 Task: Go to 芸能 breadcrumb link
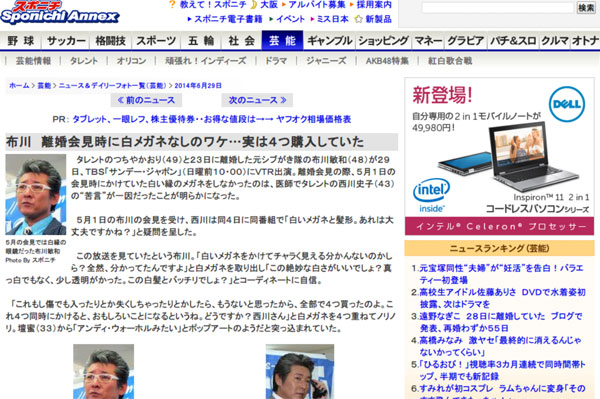pyautogui.click(x=44, y=86)
